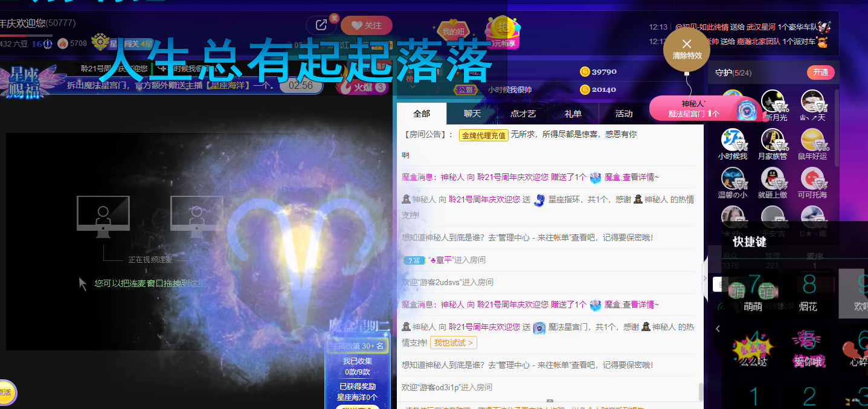The width and height of the screenshot is (868, 409).
Task: Select the 萌萌 shortcut sticker 7
Action: (x=753, y=293)
